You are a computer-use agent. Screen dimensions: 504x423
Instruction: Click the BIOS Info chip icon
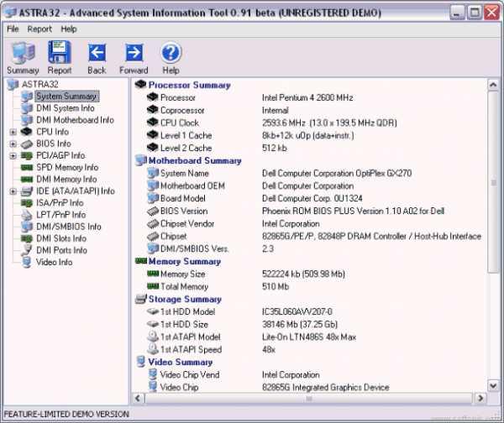coord(27,144)
